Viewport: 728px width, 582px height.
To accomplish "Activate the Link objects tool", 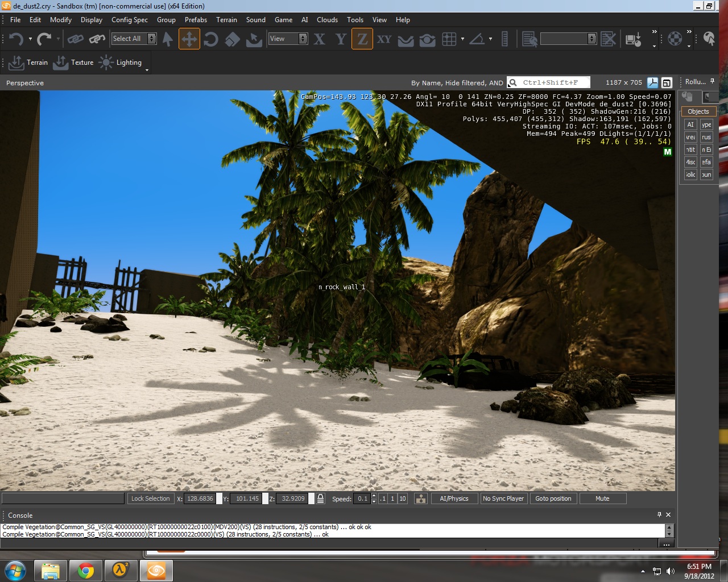I will click(76, 39).
